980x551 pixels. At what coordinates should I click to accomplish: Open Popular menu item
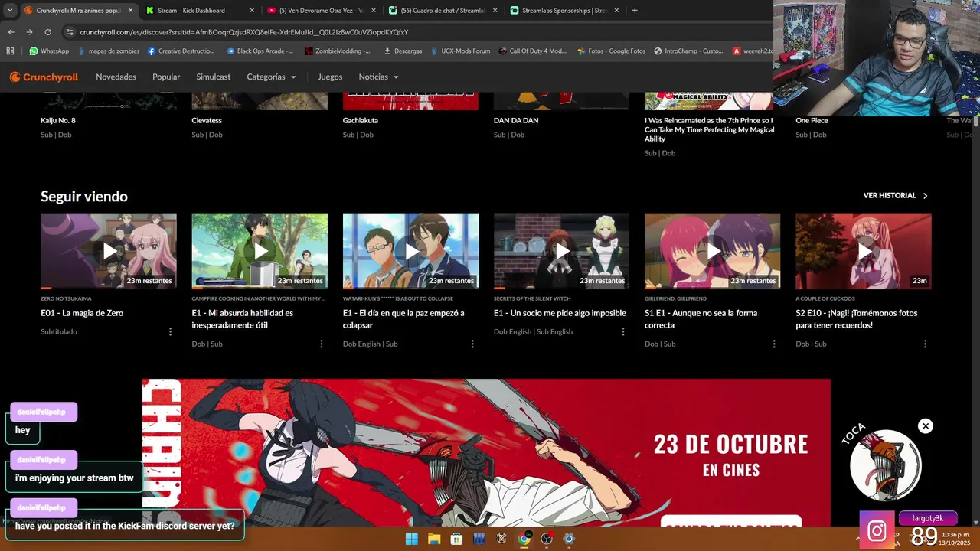[166, 77]
